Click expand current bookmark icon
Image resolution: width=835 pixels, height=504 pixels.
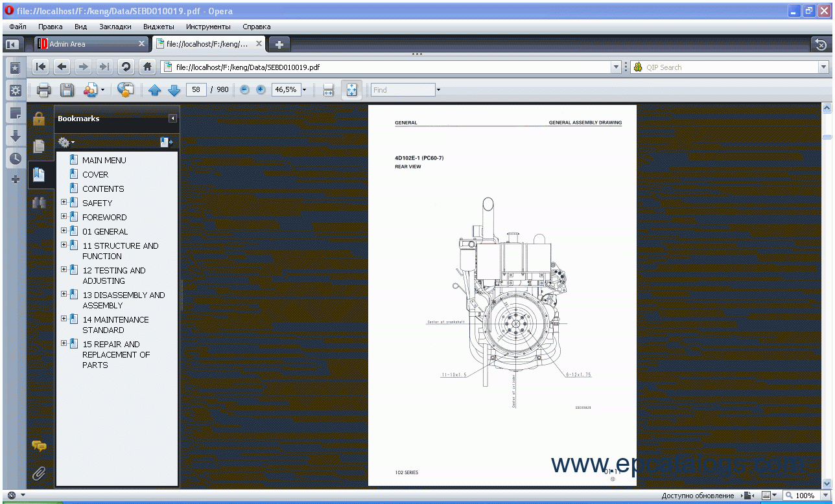pyautogui.click(x=166, y=142)
